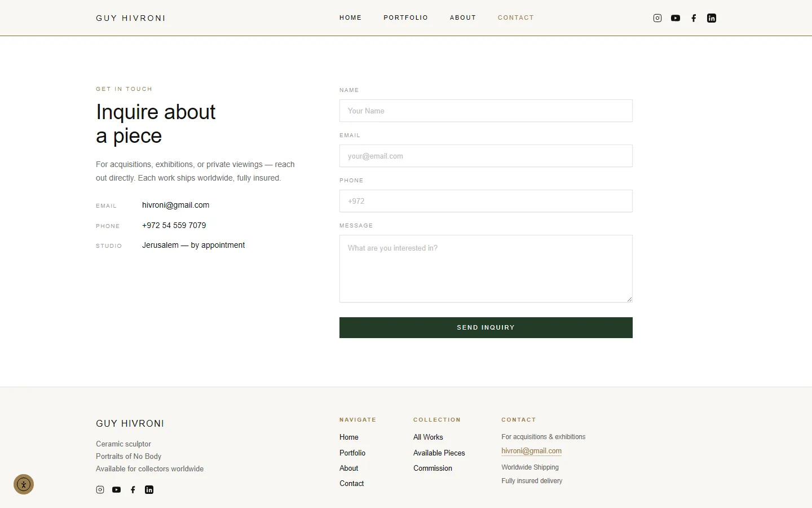The image size is (812, 508).
Task: Focus the email address input field
Action: tap(486, 156)
